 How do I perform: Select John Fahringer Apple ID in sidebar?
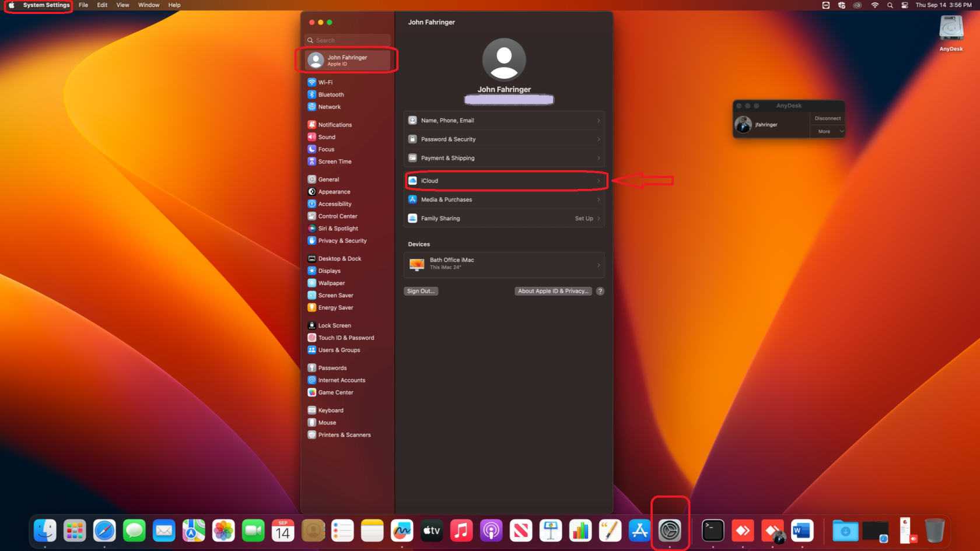point(348,60)
